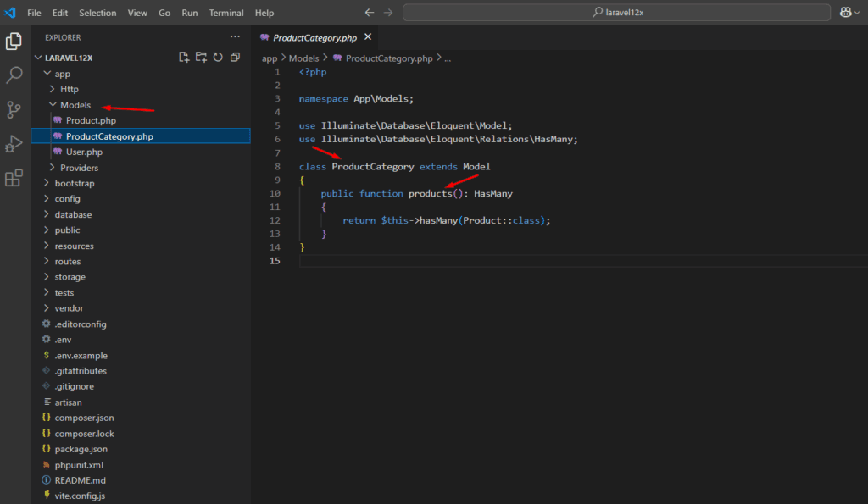Open the Source Control view

click(x=14, y=109)
